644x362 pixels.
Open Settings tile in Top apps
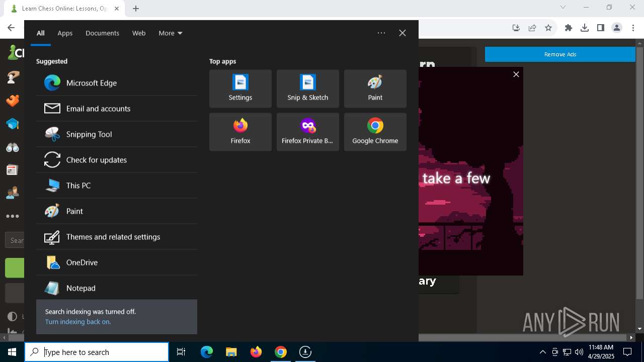[x=240, y=88]
